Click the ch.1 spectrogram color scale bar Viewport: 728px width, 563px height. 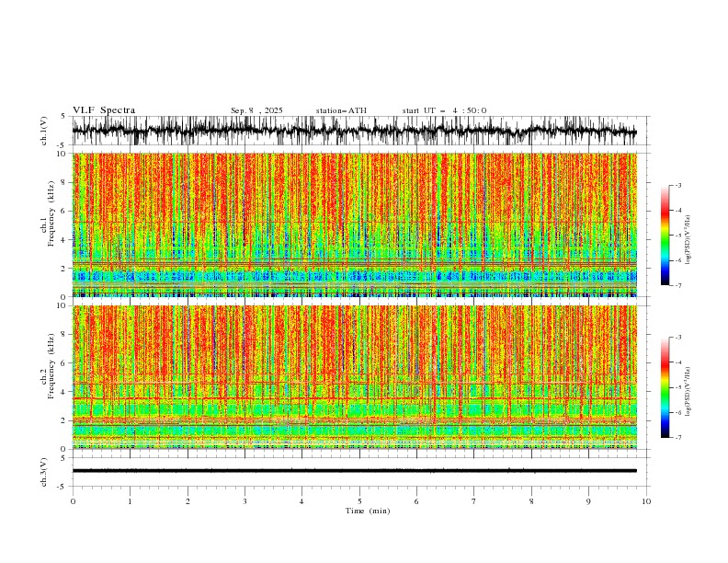tap(665, 236)
